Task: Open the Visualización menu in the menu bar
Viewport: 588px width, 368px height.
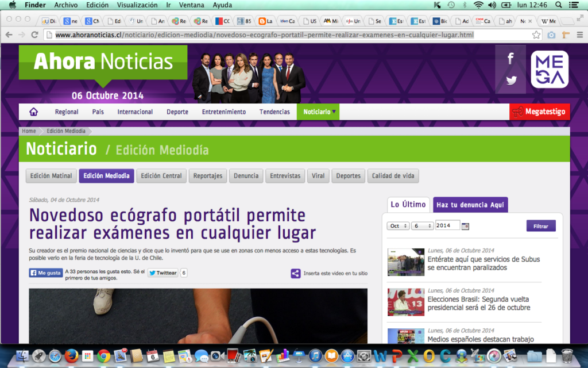Action: (137, 5)
